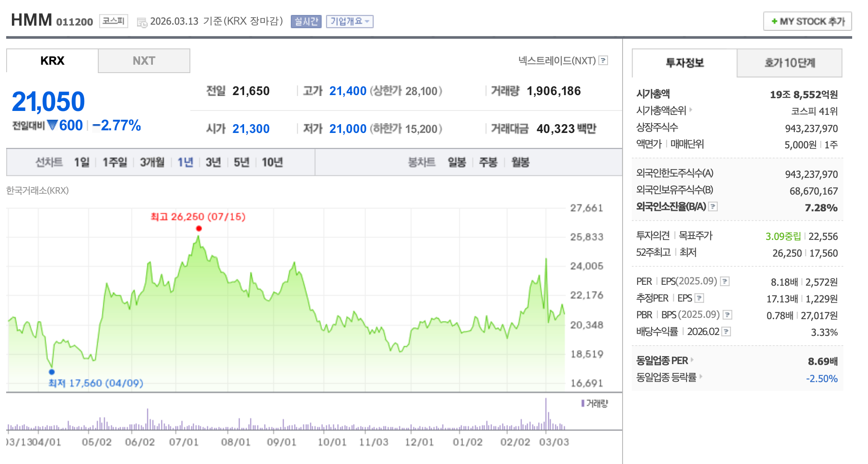The width and height of the screenshot is (868, 464).
Task: Click the 동일업종 등락률 value -2.50%
Action: click(822, 379)
